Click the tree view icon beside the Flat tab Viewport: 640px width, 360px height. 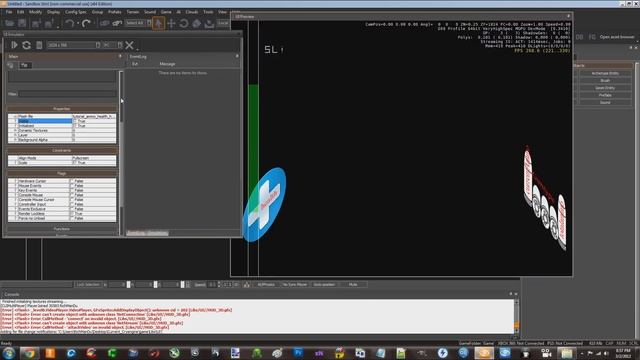[x=11, y=65]
